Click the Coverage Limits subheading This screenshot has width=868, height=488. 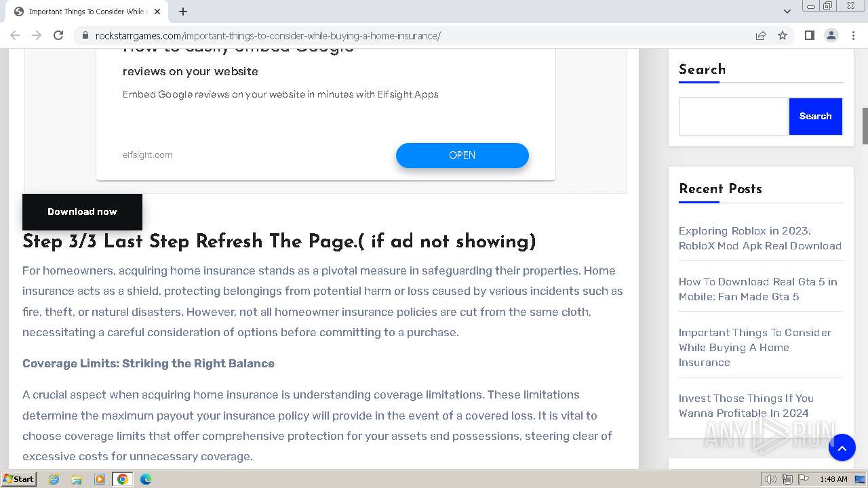149,363
